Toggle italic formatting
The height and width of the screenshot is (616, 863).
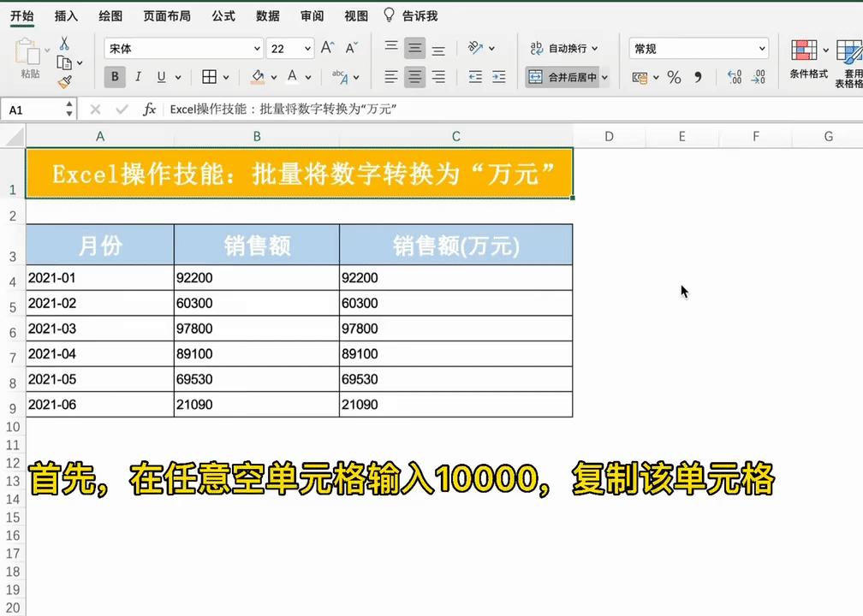tap(139, 76)
